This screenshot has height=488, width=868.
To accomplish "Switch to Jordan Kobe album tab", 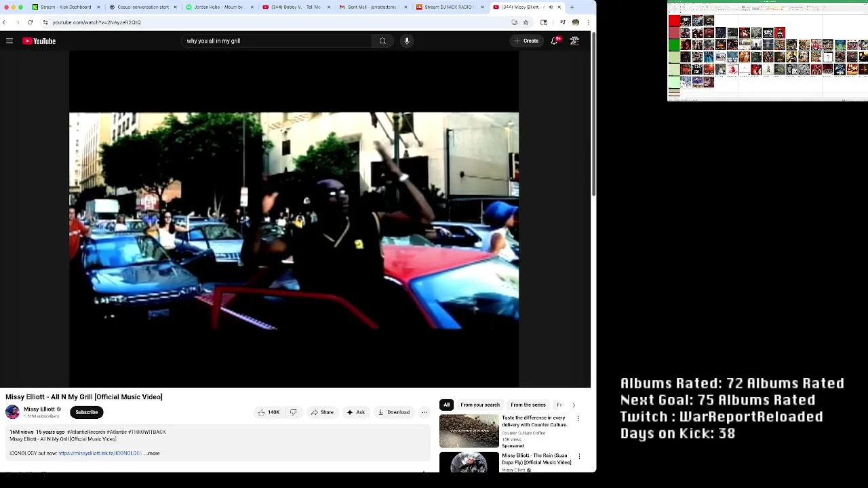I will click(x=220, y=7).
